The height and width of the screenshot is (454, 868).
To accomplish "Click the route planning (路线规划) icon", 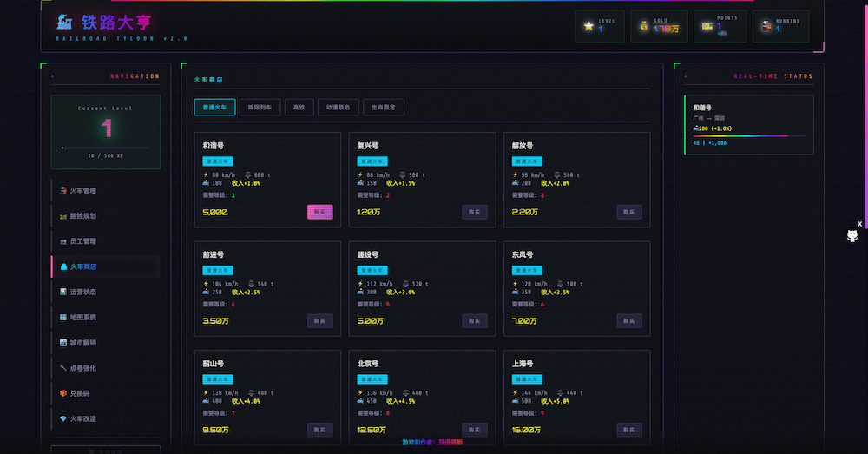I will tap(63, 215).
